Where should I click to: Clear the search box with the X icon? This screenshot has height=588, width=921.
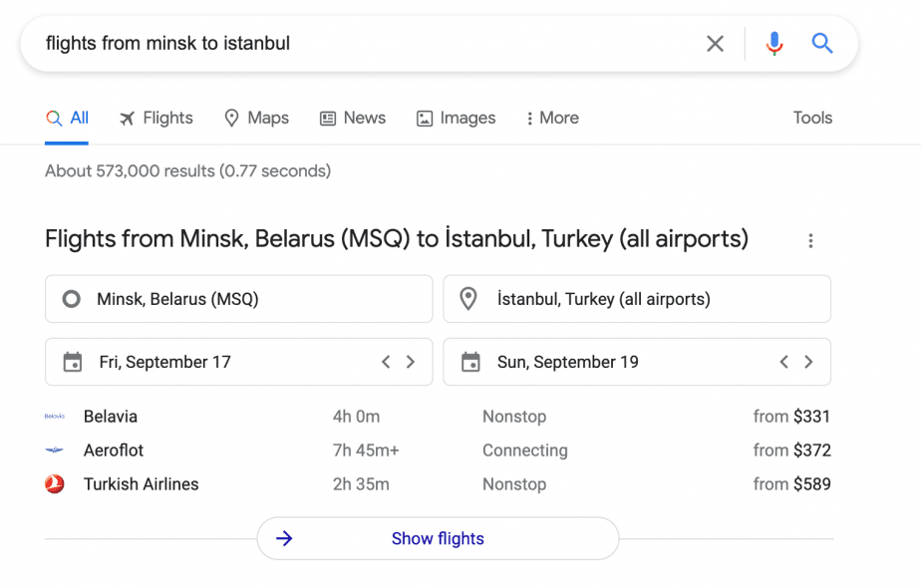715,44
